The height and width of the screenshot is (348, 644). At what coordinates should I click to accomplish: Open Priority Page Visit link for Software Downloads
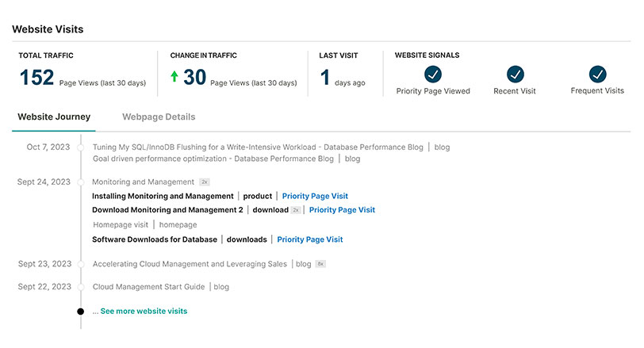(310, 239)
